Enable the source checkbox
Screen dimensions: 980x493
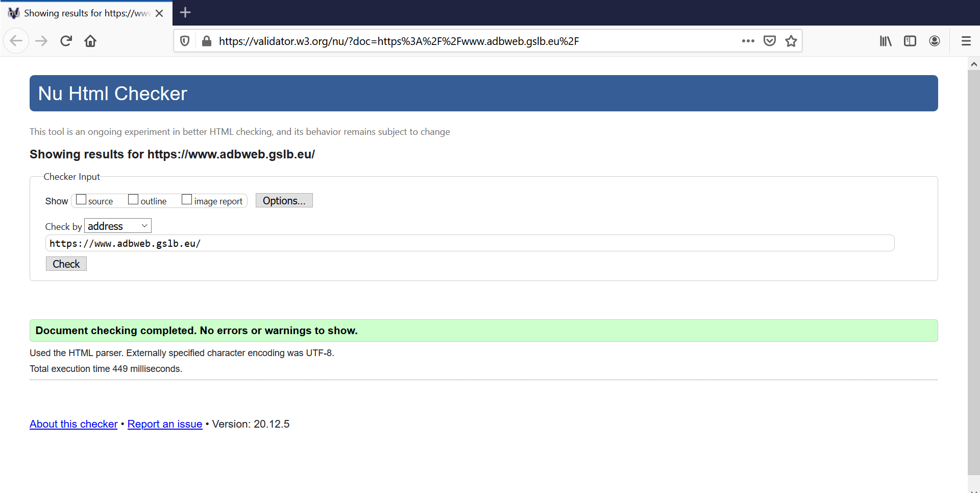coord(81,200)
